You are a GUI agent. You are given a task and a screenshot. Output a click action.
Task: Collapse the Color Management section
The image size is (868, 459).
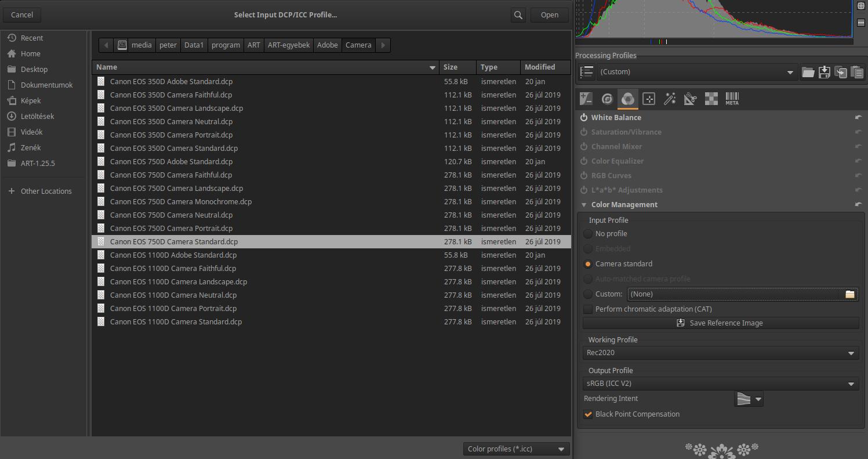(584, 205)
